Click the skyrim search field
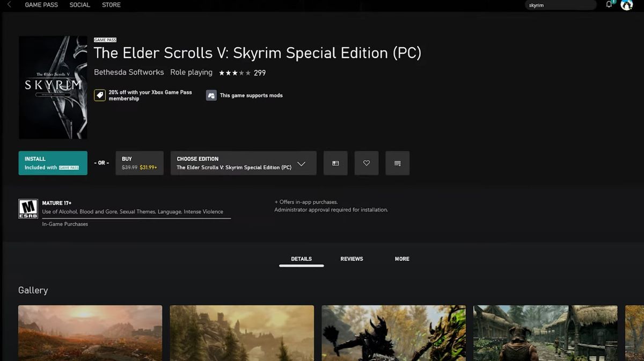644x361 pixels. (560, 5)
